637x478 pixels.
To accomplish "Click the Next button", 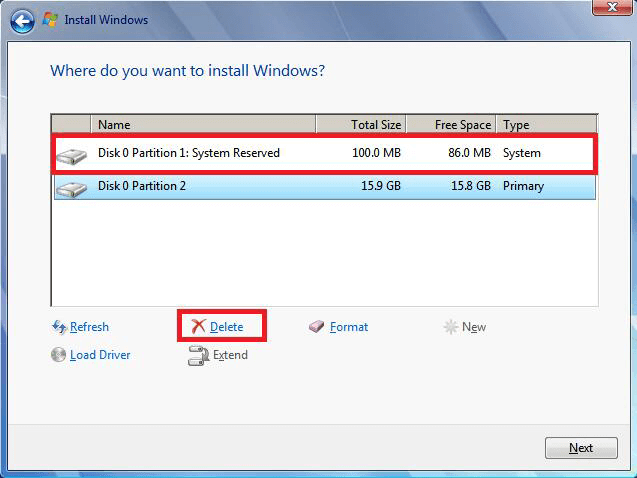I will tap(581, 448).
